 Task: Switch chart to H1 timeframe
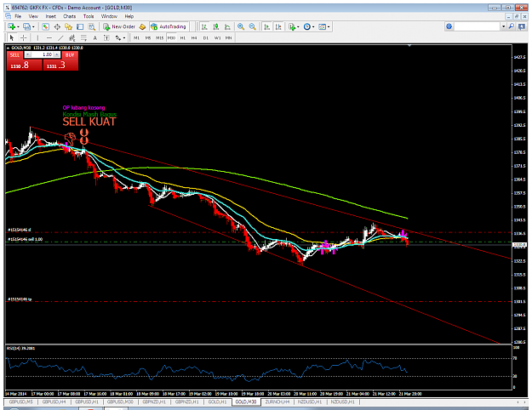[183, 38]
